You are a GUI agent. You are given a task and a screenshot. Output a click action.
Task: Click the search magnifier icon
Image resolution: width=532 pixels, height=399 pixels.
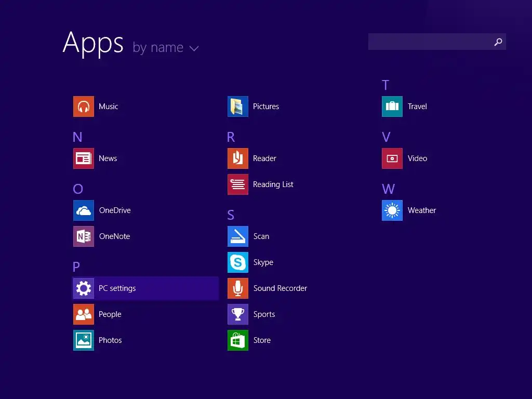coord(498,42)
